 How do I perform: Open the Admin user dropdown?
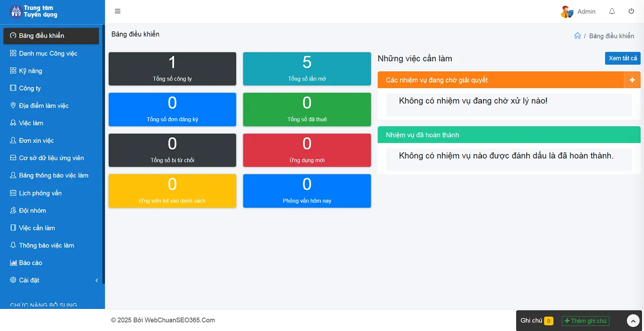[586, 12]
